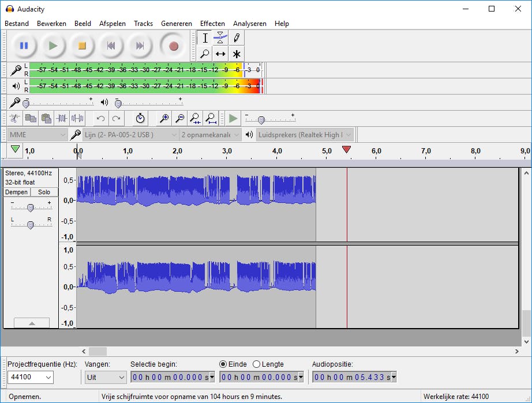The width and height of the screenshot is (532, 403).
Task: Select the Draw pencil tool
Action: click(237, 38)
